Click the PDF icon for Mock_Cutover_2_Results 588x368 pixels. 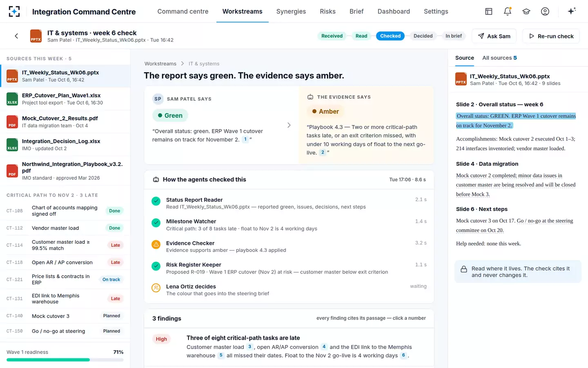pyautogui.click(x=12, y=122)
